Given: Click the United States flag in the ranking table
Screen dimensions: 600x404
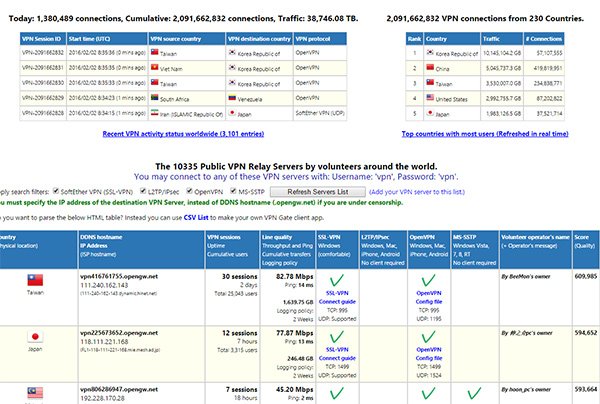Looking at the screenshot, I should 430,98.
